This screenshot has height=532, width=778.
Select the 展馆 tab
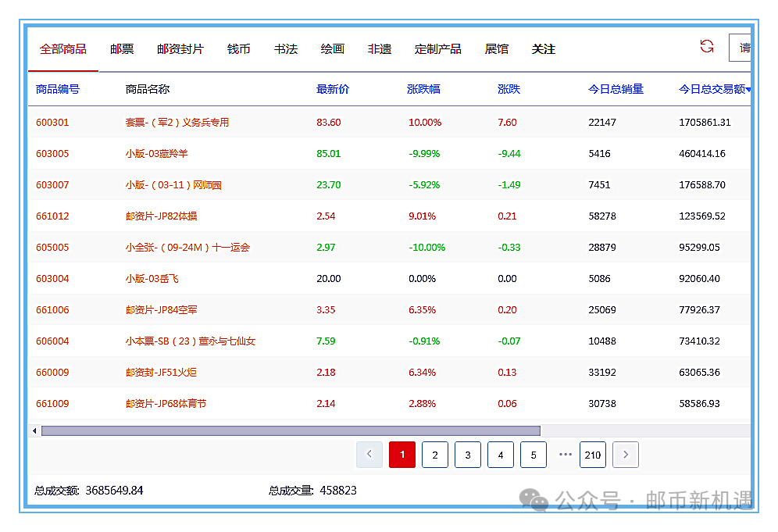point(496,49)
